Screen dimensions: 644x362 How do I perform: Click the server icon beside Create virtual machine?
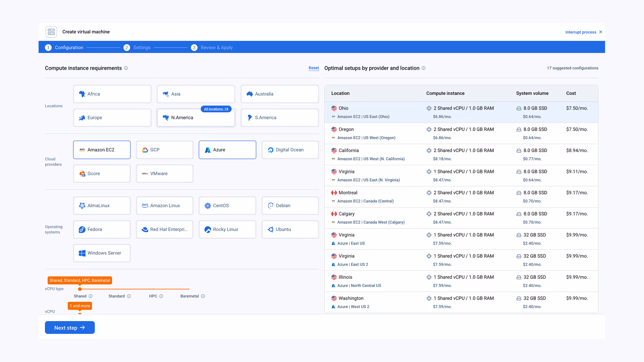[x=51, y=32]
